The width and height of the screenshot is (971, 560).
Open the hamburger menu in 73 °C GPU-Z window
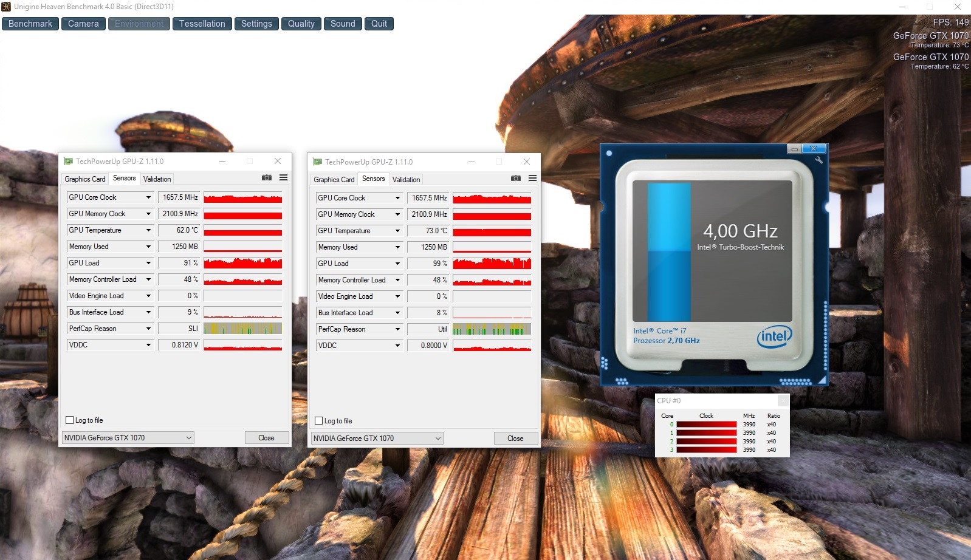532,179
